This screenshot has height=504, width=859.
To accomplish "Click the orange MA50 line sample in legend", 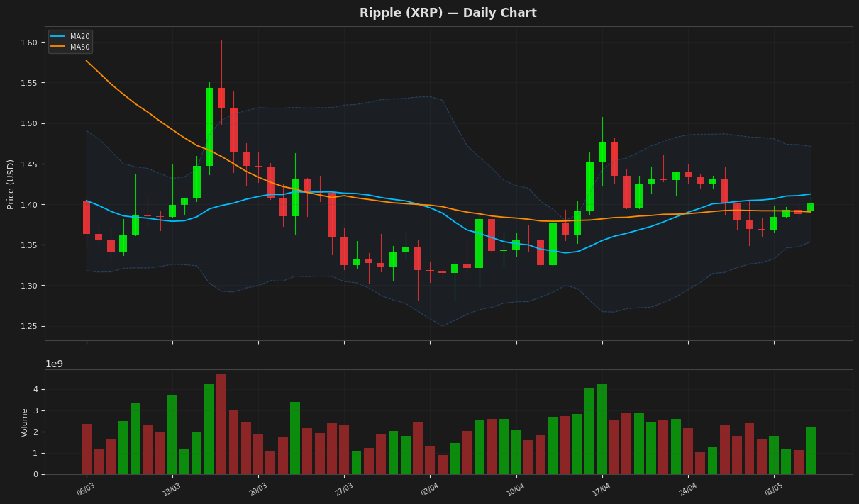I will click(58, 47).
